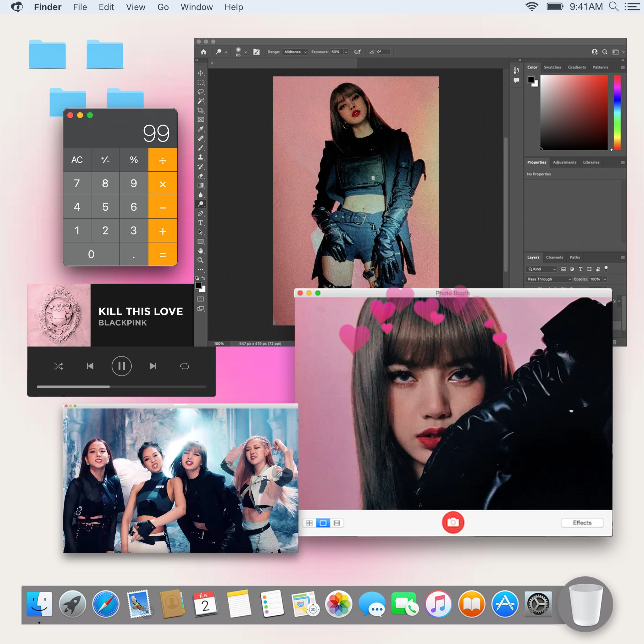
Task: Select the Horizontal Type tool
Action: point(201,223)
